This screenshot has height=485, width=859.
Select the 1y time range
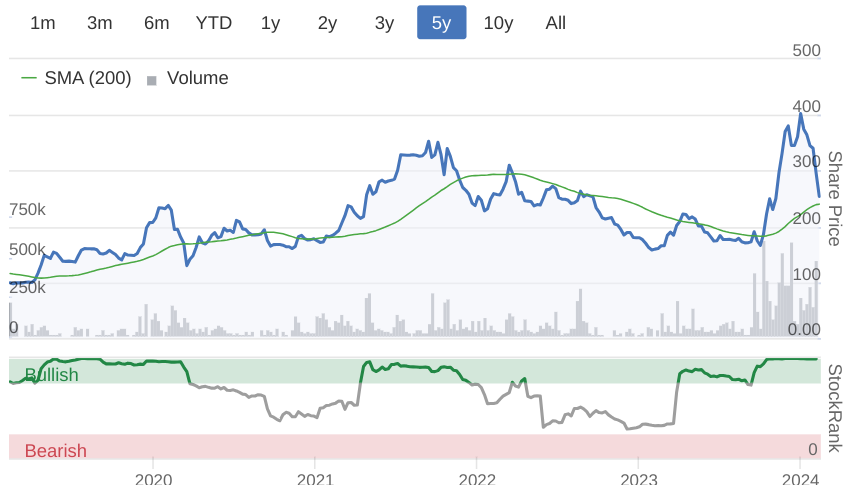(x=271, y=23)
